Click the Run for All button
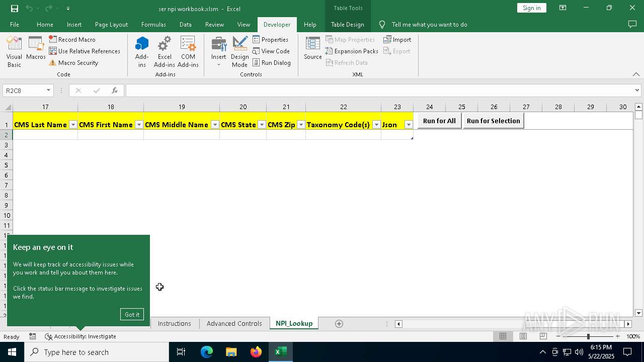This screenshot has width=644, height=362. pos(439,121)
